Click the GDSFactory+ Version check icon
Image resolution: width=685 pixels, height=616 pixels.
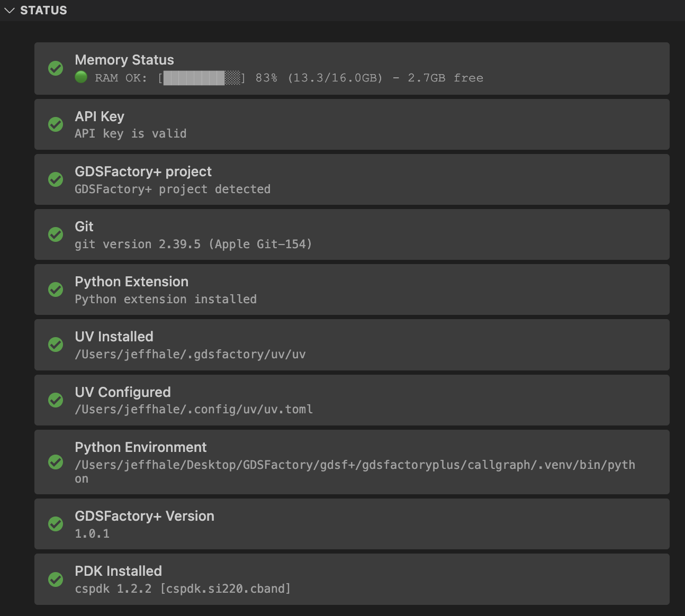[56, 524]
